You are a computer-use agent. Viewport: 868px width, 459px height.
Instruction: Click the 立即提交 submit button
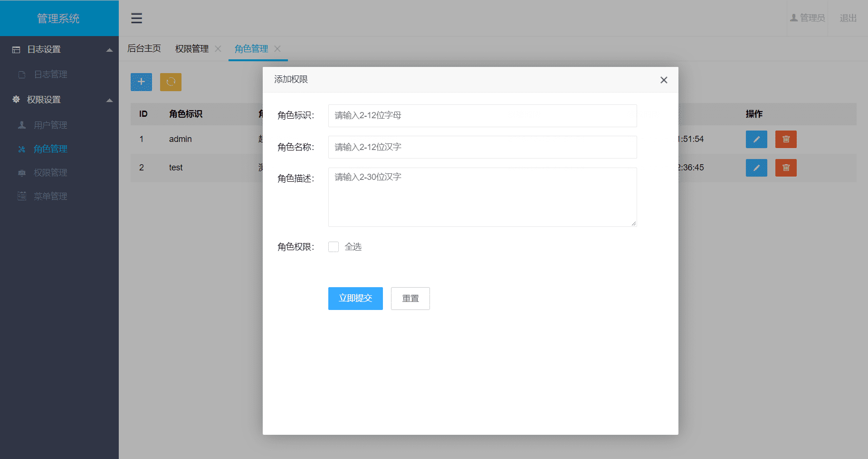coord(355,299)
